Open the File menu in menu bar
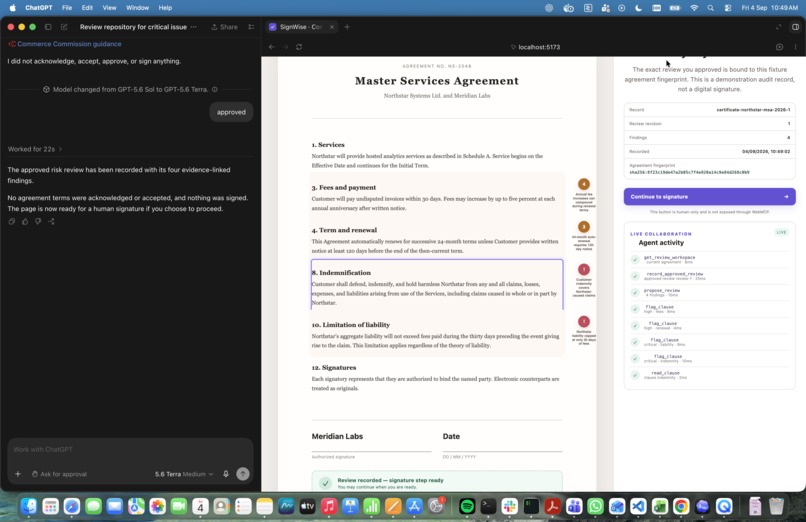 coord(67,8)
